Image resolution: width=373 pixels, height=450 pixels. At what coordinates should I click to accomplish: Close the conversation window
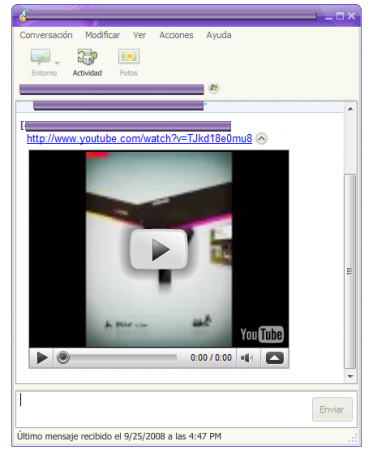(x=351, y=16)
